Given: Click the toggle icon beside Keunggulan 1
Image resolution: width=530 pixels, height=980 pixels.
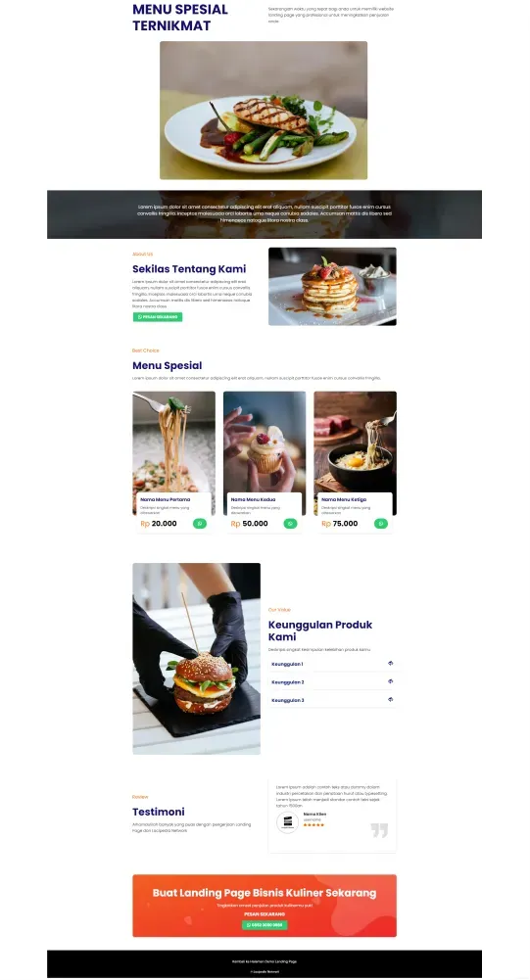Looking at the screenshot, I should tap(391, 663).
